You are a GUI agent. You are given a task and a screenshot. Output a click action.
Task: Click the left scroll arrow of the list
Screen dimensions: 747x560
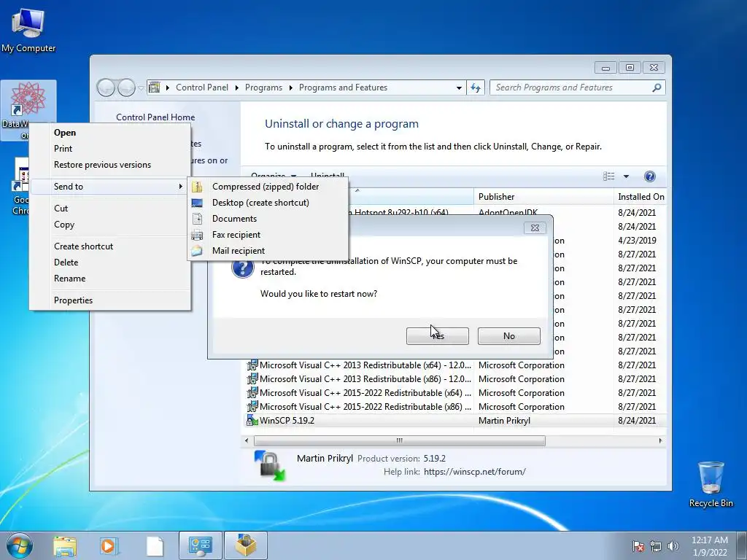247,441
